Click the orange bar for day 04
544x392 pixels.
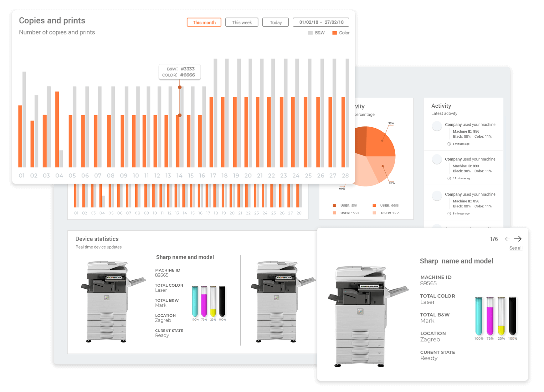point(57,129)
